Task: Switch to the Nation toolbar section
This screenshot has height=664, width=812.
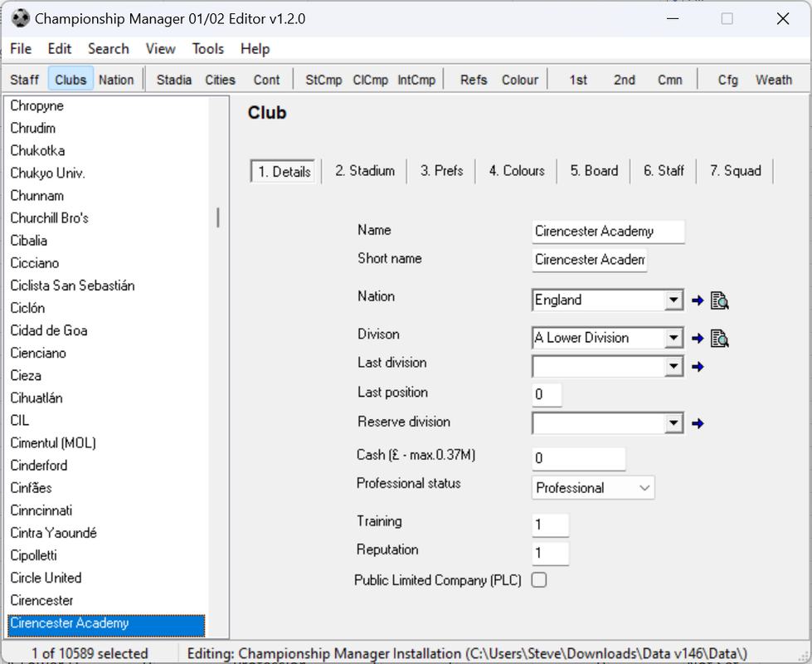Action: pyautogui.click(x=116, y=80)
